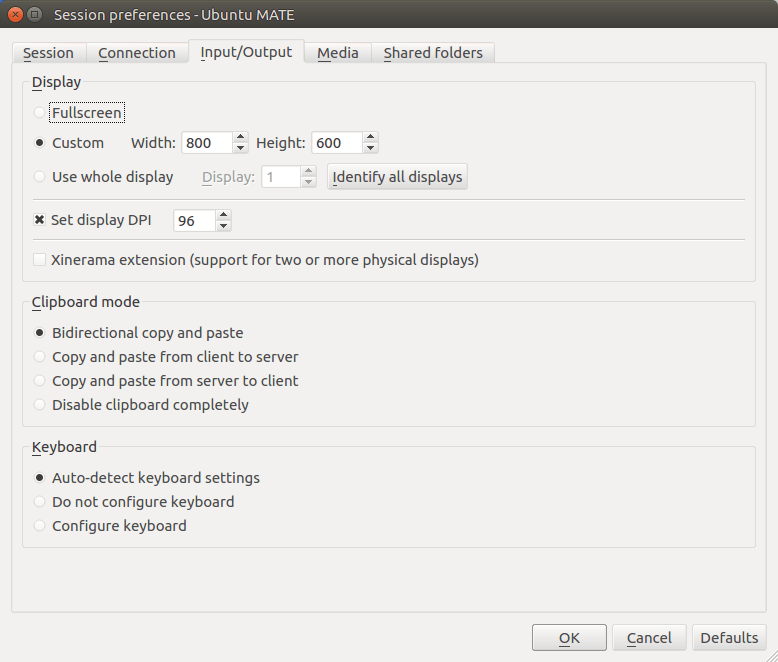Confirm with the OK button
Image resolution: width=778 pixels, height=662 pixels.
click(569, 638)
